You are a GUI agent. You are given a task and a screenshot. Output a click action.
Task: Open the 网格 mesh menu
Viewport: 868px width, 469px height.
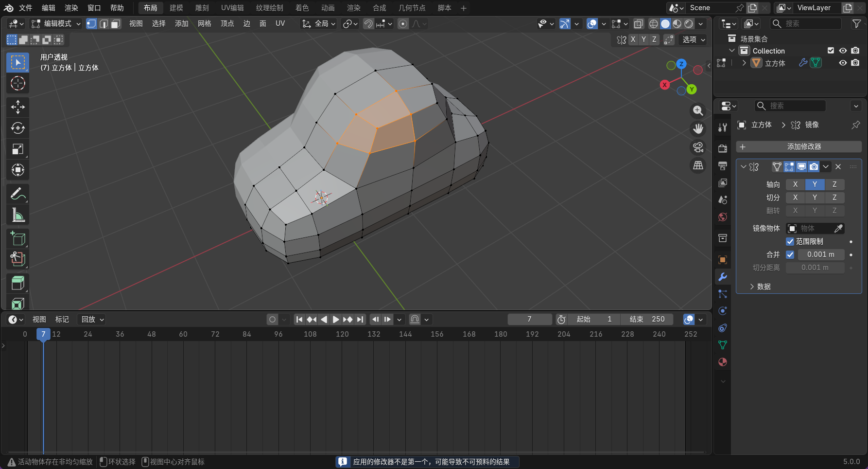click(x=204, y=24)
